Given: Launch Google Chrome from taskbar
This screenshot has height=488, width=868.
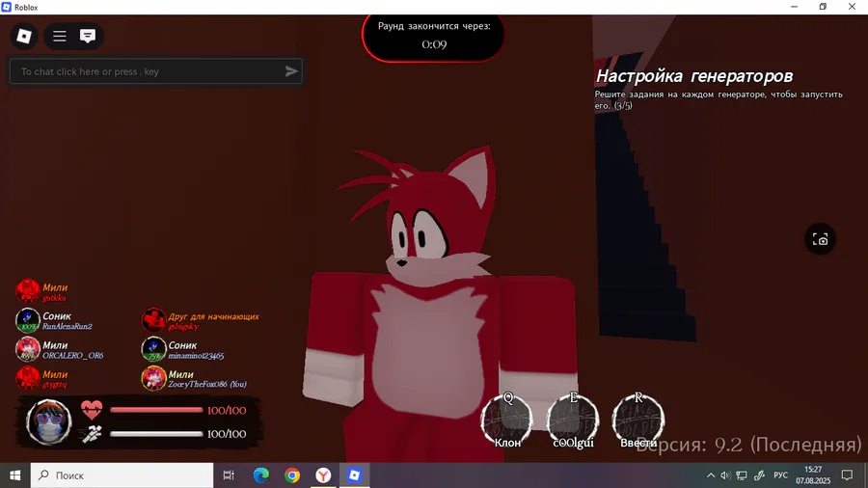Looking at the screenshot, I should coord(292,475).
